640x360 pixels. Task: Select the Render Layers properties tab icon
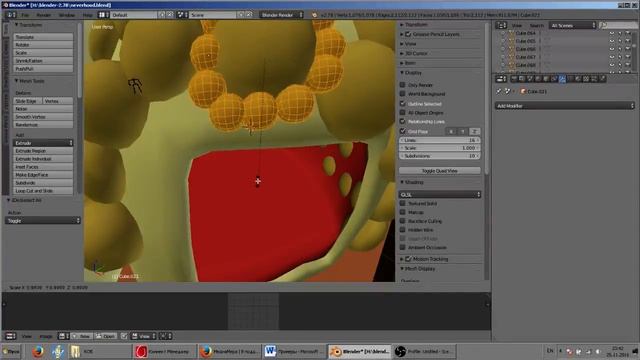pos(522,79)
